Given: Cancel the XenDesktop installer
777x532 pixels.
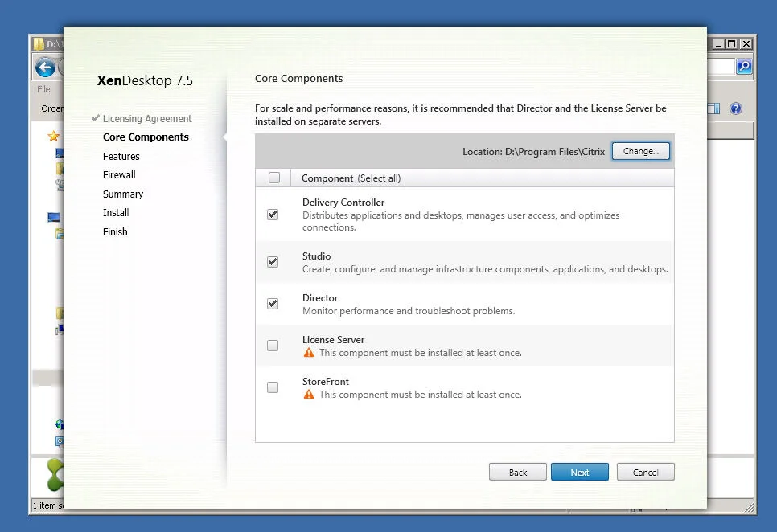Looking at the screenshot, I should tap(645, 472).
